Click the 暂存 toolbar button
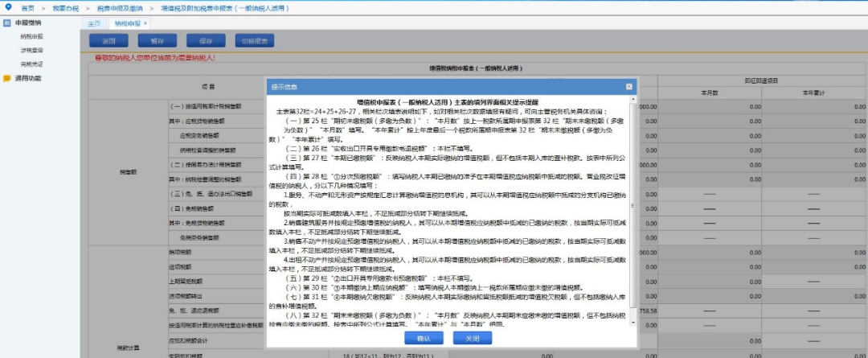868x358 pixels. [157, 40]
